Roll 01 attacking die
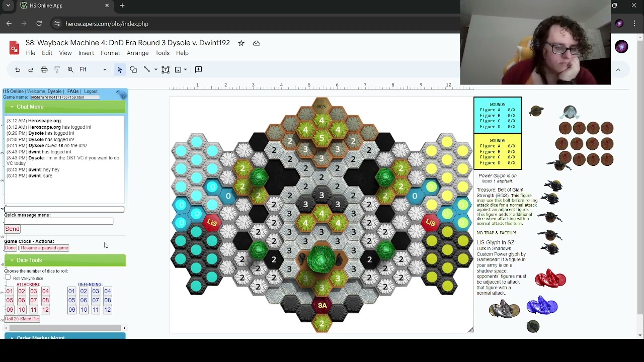The image size is (644, 362). point(10,291)
